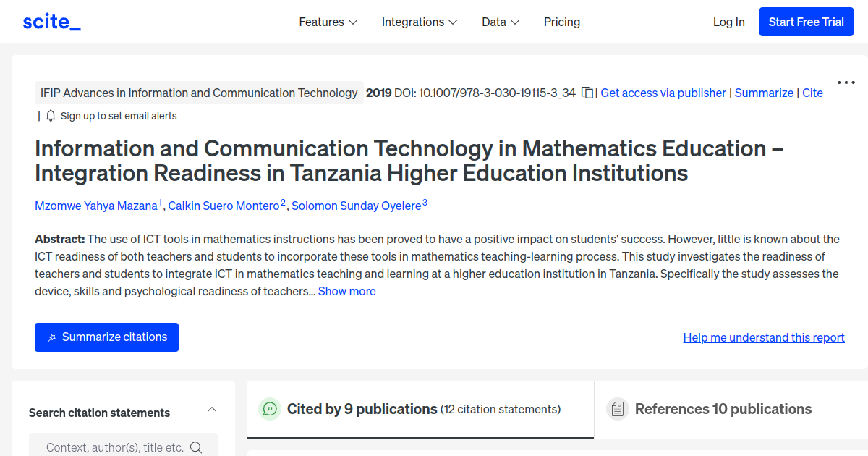The image size is (868, 456).
Task: Collapse the Search citation statements panel
Action: tap(212, 410)
